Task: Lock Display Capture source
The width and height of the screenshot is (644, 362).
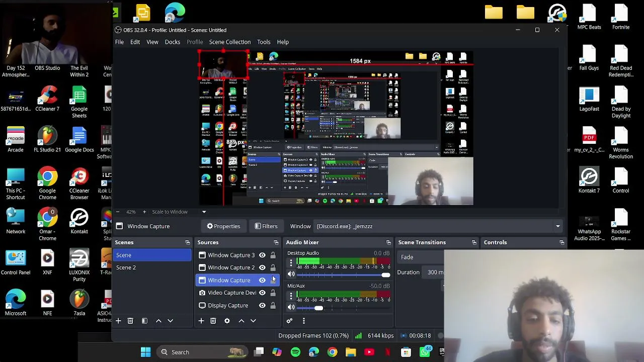Action: click(x=273, y=305)
